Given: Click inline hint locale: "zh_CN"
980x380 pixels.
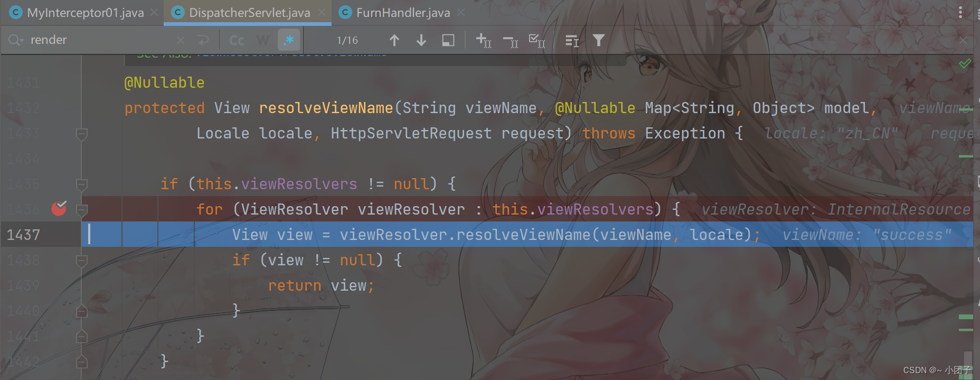Looking at the screenshot, I should [832, 133].
